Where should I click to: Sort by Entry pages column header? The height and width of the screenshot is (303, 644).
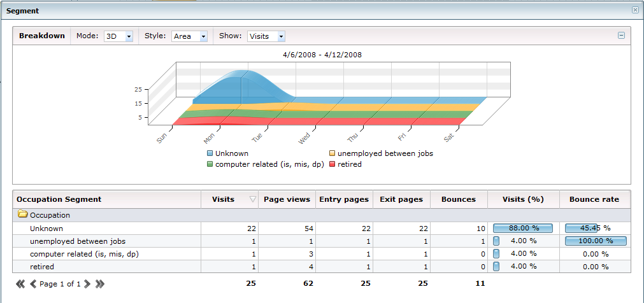[x=343, y=199]
